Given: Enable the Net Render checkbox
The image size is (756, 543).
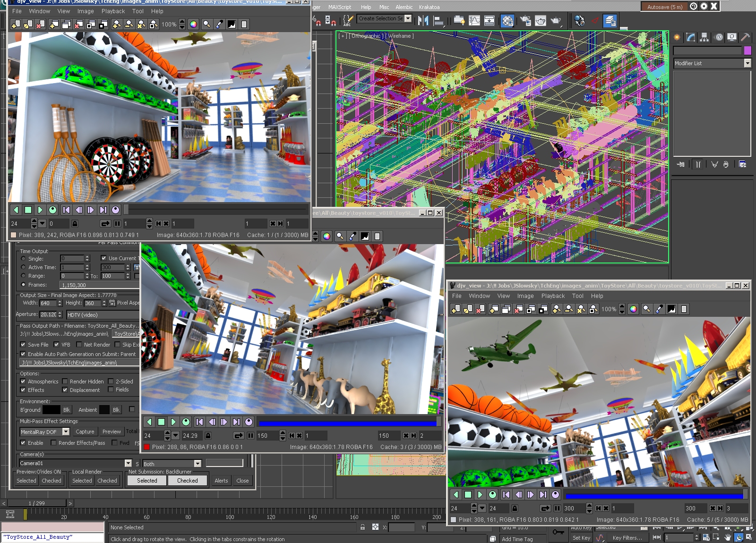Looking at the screenshot, I should [x=79, y=345].
